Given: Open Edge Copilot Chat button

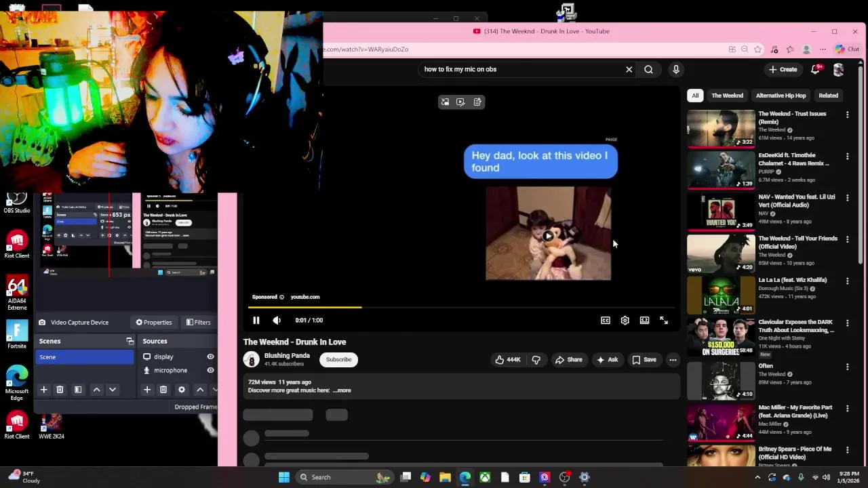Looking at the screenshot, I should (x=847, y=49).
